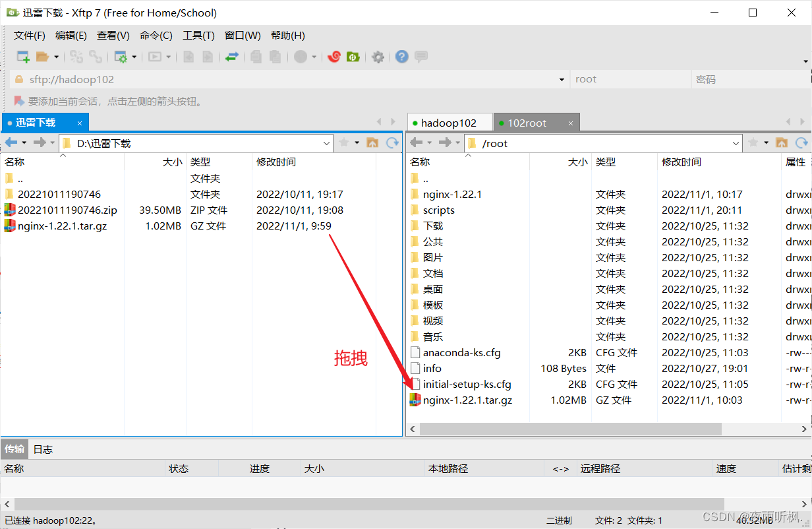
Task: Click the transfer play toolbar icon
Action: (x=155, y=57)
